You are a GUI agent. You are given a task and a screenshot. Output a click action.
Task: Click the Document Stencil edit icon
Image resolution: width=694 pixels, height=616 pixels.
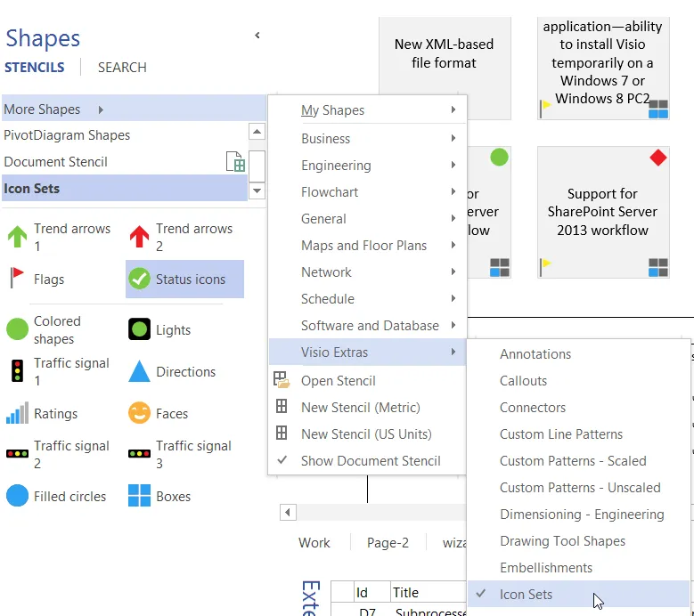235,161
